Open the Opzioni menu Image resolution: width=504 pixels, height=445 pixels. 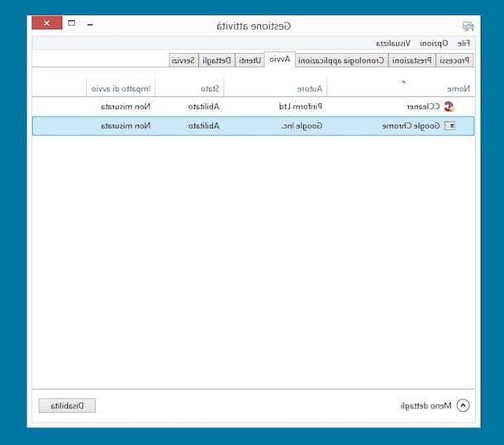(434, 43)
